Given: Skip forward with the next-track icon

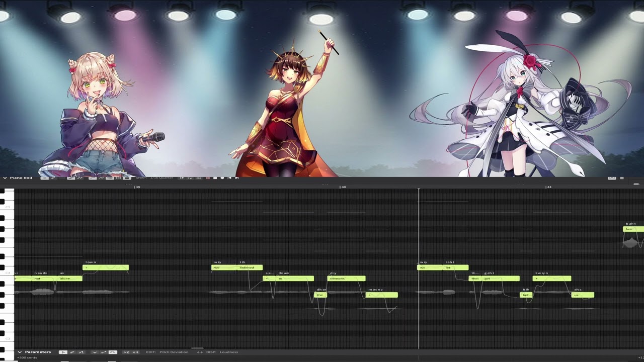Looking at the screenshot, I should point(237,178).
